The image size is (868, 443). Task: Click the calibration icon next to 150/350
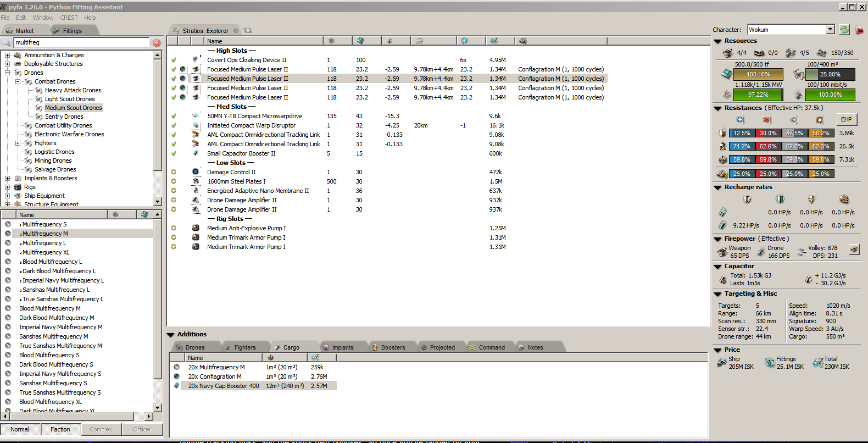(x=822, y=53)
